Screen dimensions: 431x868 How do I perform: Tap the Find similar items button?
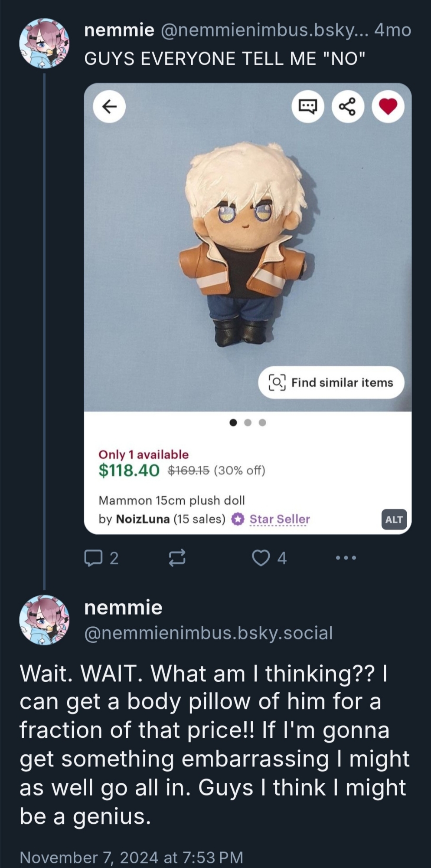click(x=331, y=382)
